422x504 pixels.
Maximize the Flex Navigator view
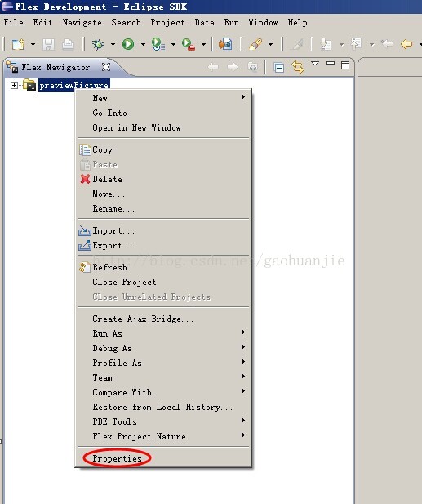(345, 65)
